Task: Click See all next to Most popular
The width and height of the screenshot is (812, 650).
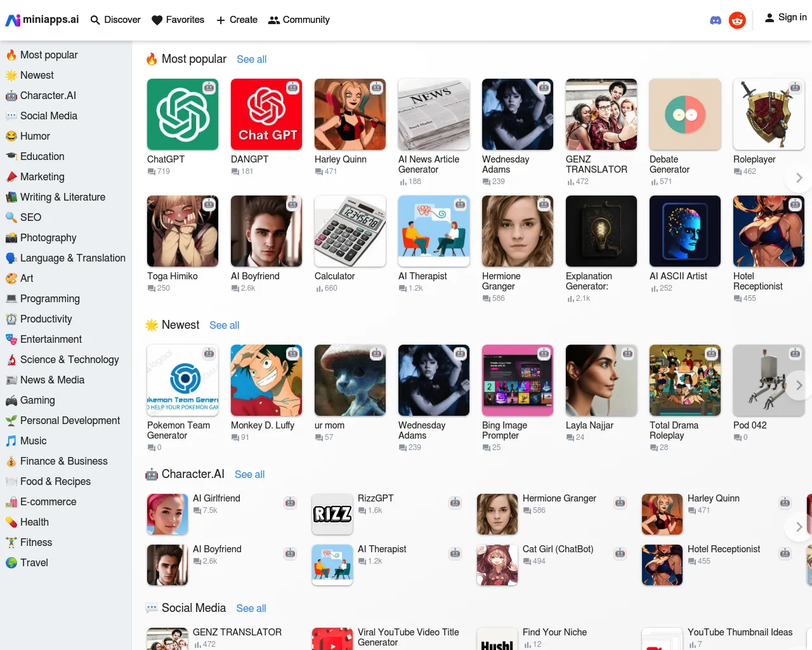Action: (x=251, y=59)
